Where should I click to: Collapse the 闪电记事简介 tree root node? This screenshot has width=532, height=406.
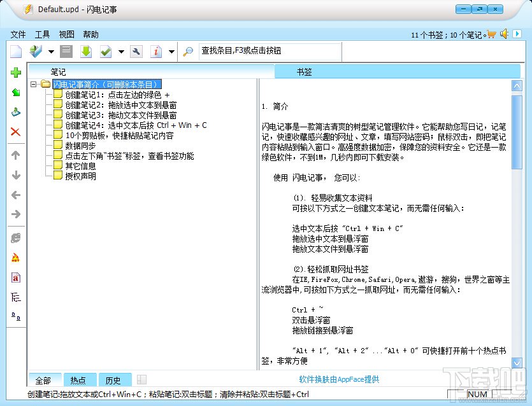pyautogui.click(x=33, y=84)
